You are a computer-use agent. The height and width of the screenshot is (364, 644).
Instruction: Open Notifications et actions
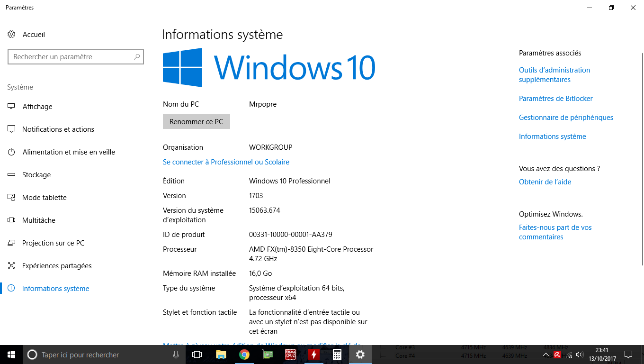tap(58, 129)
